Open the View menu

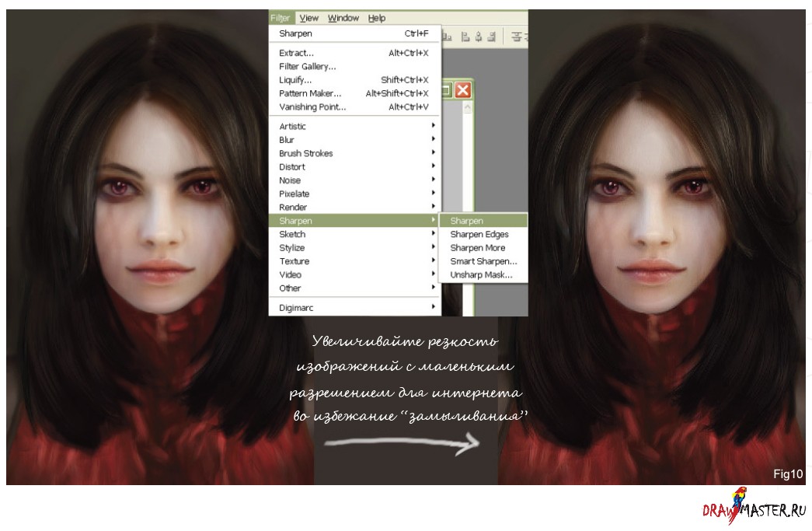click(x=308, y=18)
